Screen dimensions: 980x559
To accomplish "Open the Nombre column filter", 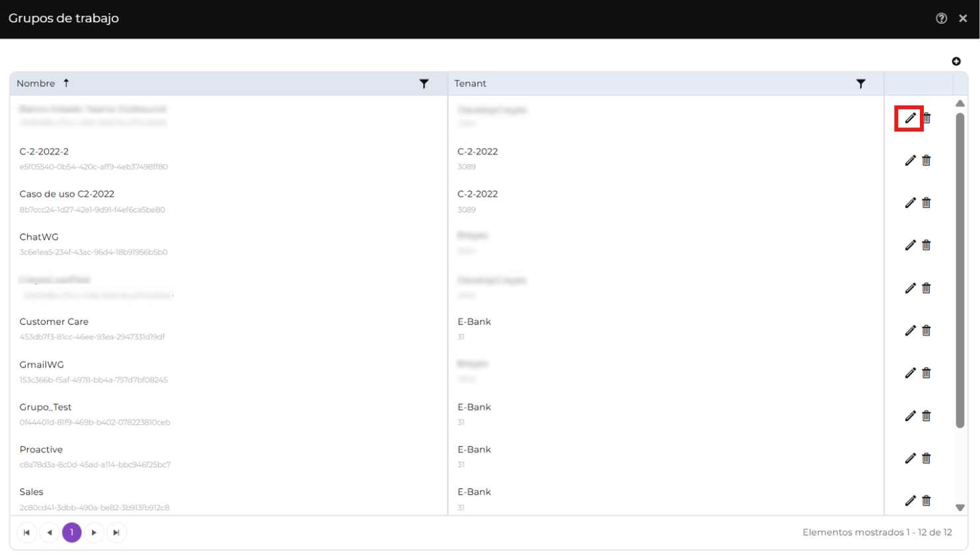I will pyautogui.click(x=424, y=84).
